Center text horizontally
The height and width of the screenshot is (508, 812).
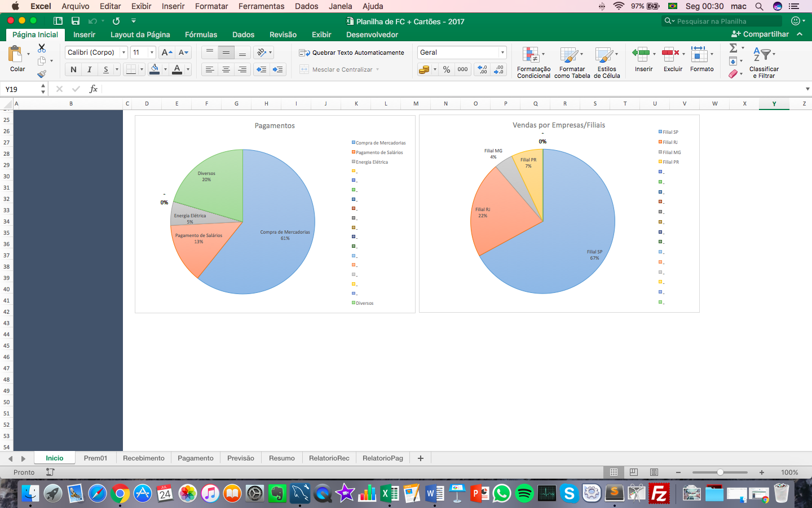226,69
